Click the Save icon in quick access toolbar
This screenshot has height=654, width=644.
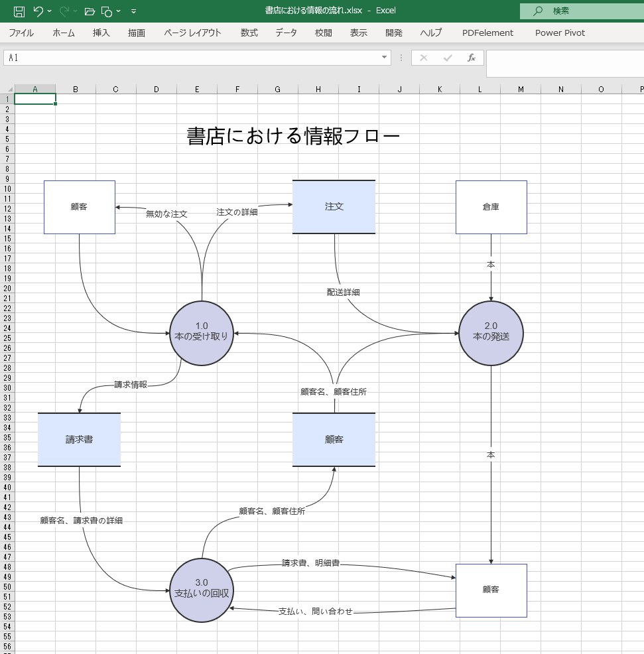tap(19, 11)
